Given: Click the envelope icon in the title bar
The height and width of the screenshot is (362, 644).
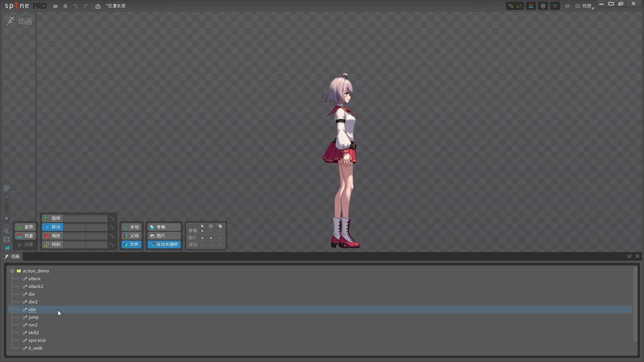Looking at the screenshot, I should coord(98,6).
